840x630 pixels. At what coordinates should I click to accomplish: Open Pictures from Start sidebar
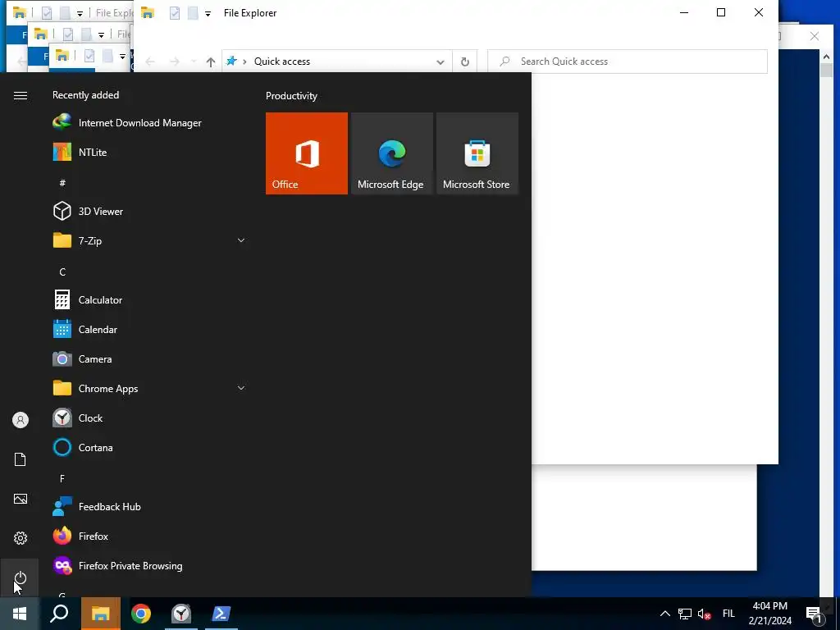tap(21, 499)
